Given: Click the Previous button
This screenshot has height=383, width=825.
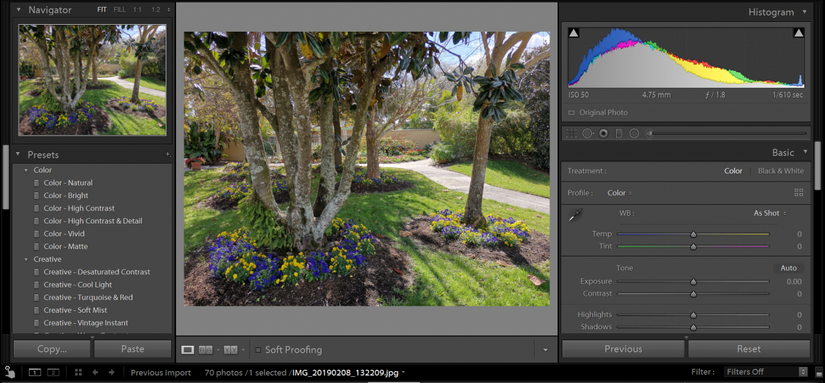Looking at the screenshot, I should pos(623,349).
